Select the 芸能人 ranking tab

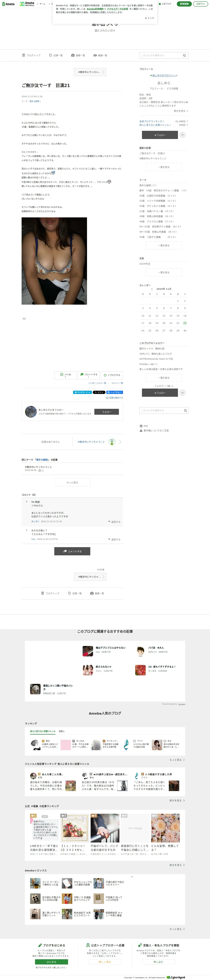(62, 731)
